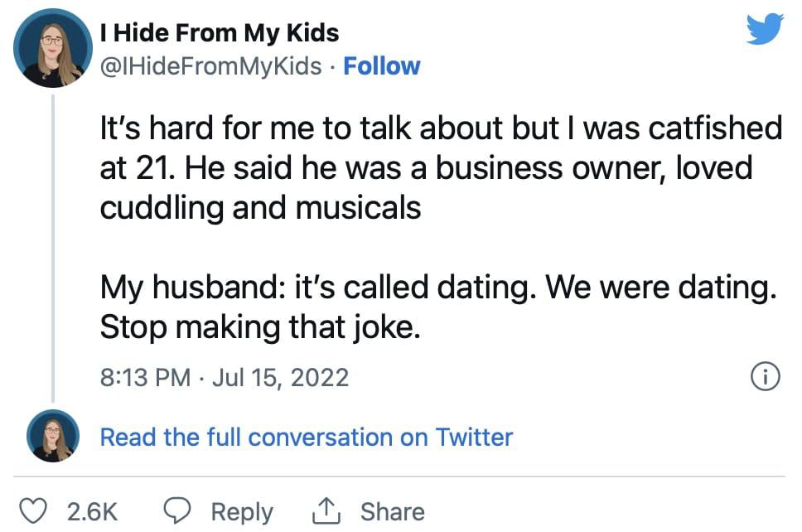Click the 2.6K likes count

point(92,511)
